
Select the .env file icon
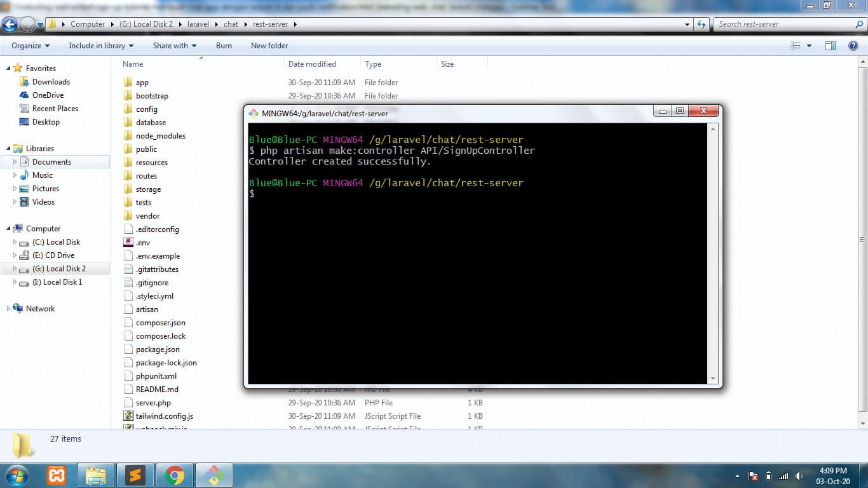coord(128,243)
